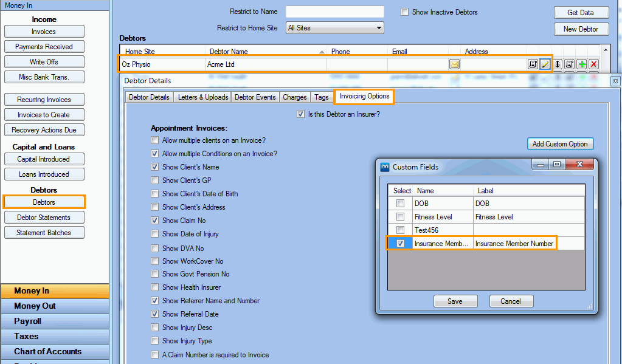Click the scroll document icon left of the pencil
Viewport: 622px width, 364px height.
point(533,64)
